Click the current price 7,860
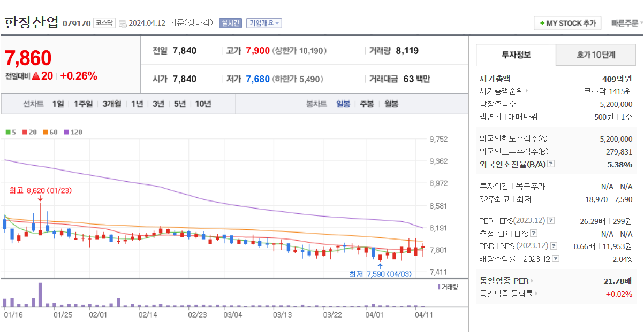 pyautogui.click(x=28, y=58)
